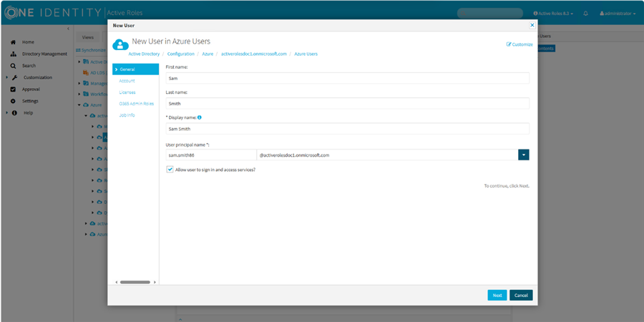
Task: Expand the Managed Units tree node
Action: click(x=79, y=84)
